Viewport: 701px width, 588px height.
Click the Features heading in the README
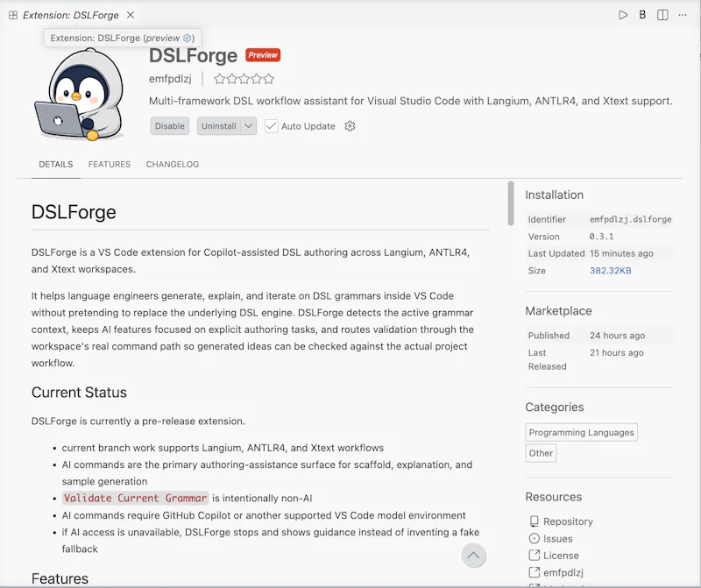[60, 578]
